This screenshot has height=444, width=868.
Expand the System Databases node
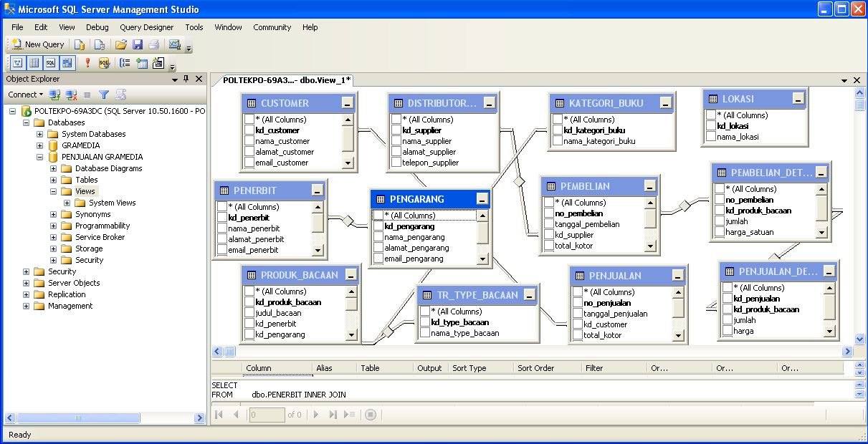pos(40,134)
